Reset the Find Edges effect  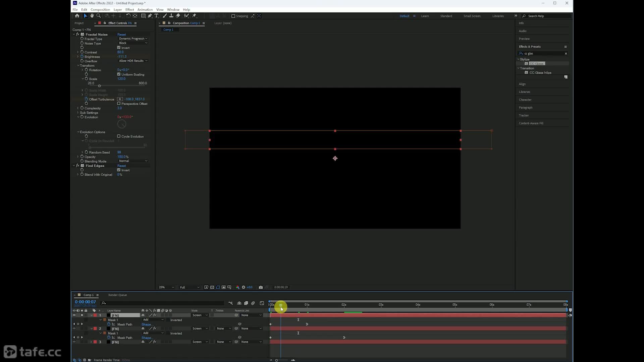pyautogui.click(x=121, y=166)
